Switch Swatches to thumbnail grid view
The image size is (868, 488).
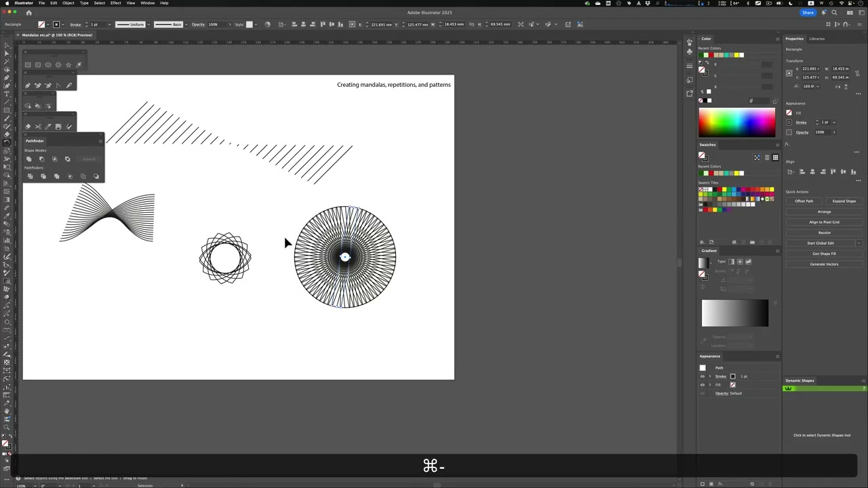[x=775, y=158]
